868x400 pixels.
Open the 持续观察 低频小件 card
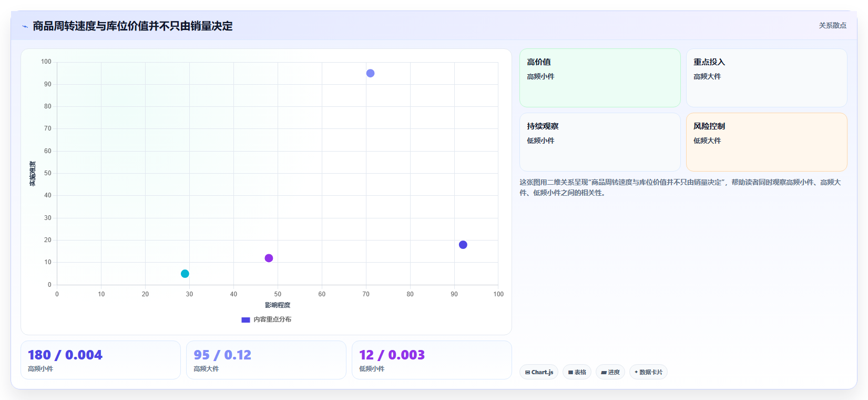[x=600, y=142]
